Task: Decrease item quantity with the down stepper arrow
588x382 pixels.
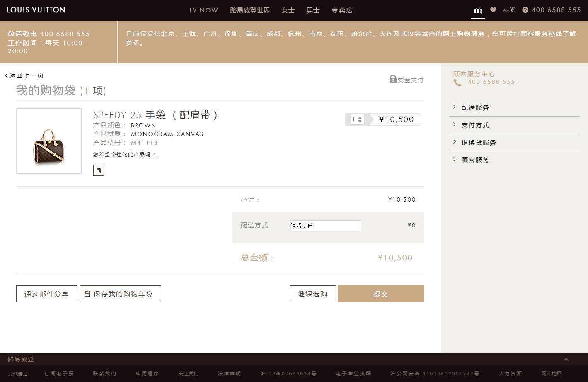Action: [x=360, y=121]
